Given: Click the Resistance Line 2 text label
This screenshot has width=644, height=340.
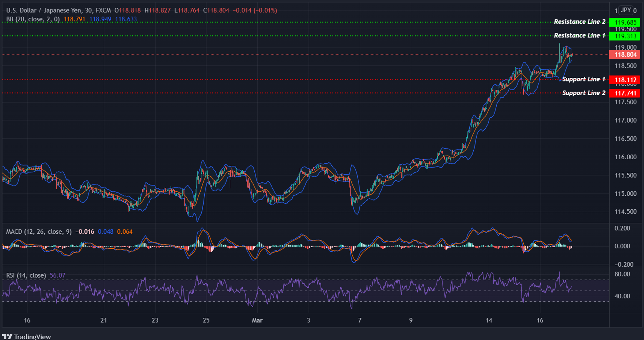Looking at the screenshot, I should (x=579, y=22).
